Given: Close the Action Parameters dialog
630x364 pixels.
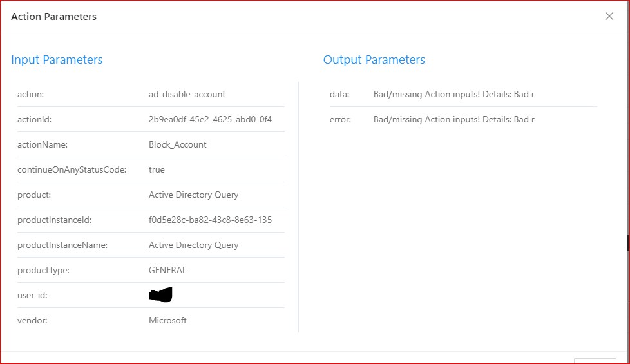Looking at the screenshot, I should click(609, 17).
